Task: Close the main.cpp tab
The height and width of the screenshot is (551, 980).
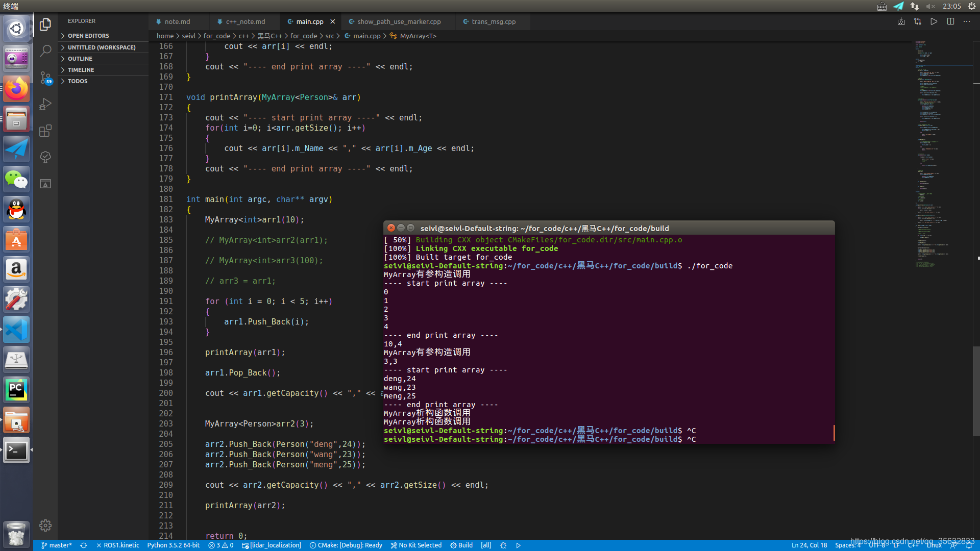Action: [x=333, y=21]
